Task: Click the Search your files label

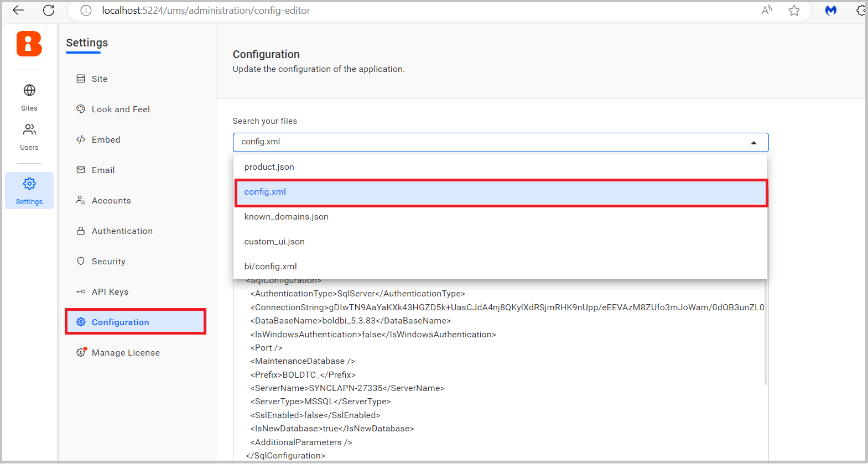Action: coord(264,121)
